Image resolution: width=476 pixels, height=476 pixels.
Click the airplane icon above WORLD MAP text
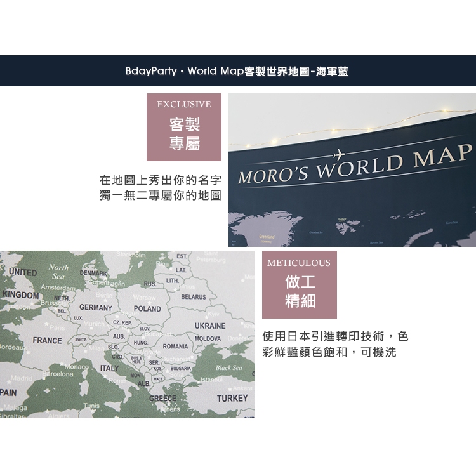[339, 155]
